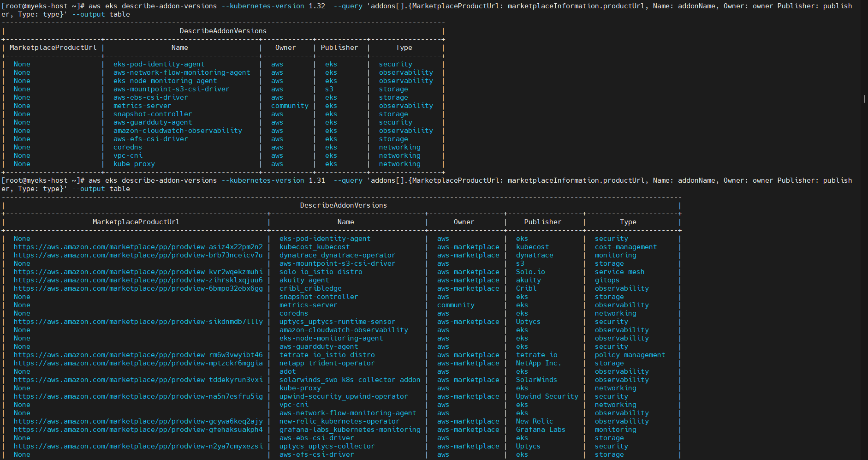Click the Cribl publisher cell
The height and width of the screenshot is (460, 868).
pyautogui.click(x=526, y=288)
